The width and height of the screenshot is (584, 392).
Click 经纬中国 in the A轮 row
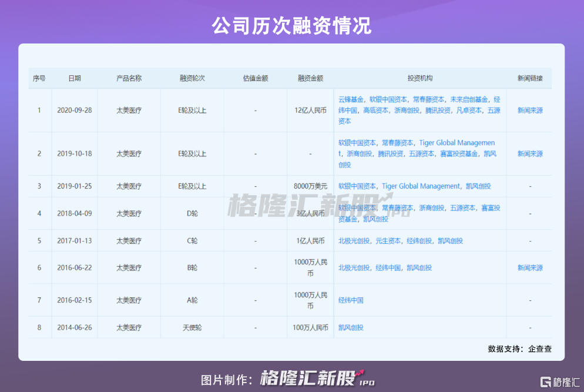[351, 300]
